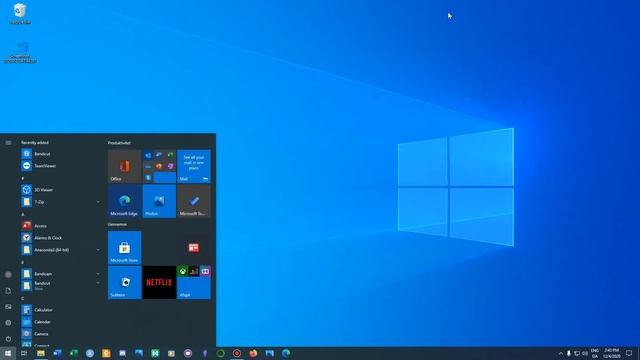Launch Bandicut under Recently added
This screenshot has height=360, width=640.
point(61,154)
